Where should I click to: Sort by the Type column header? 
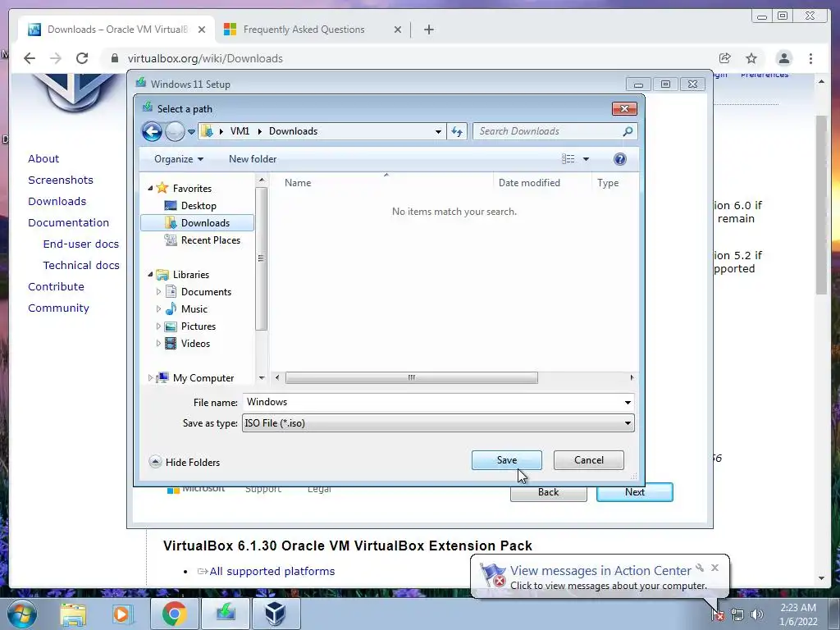(x=608, y=183)
